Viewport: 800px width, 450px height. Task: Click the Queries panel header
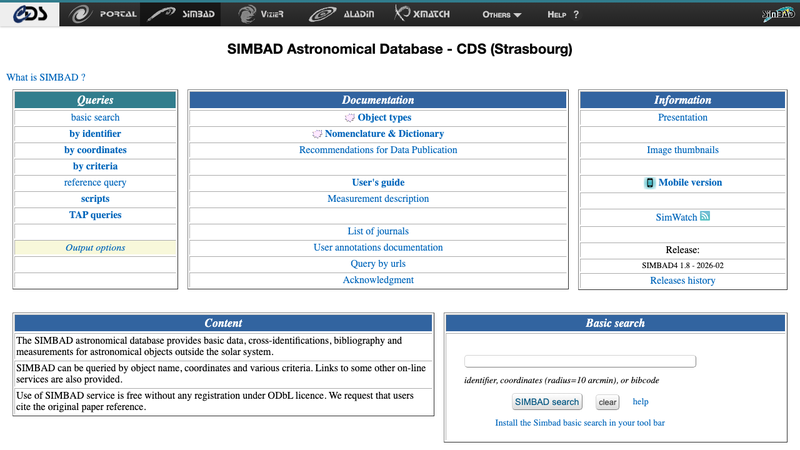(95, 100)
